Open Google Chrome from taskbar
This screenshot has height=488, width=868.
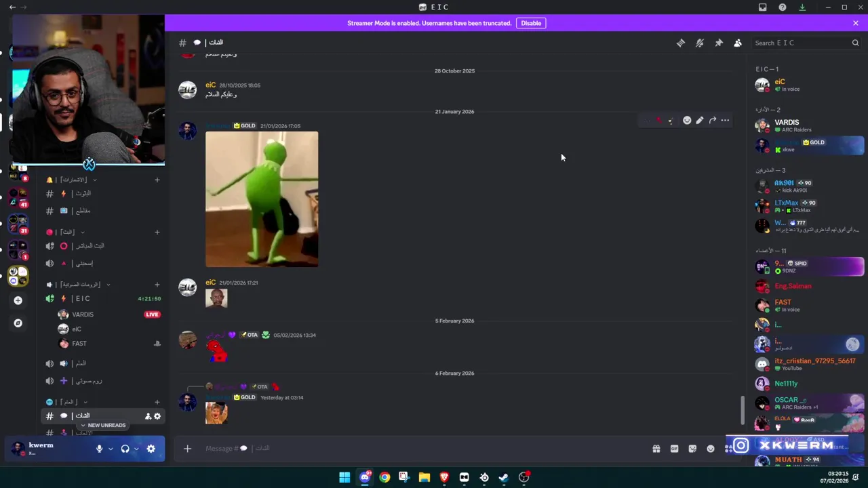click(384, 477)
